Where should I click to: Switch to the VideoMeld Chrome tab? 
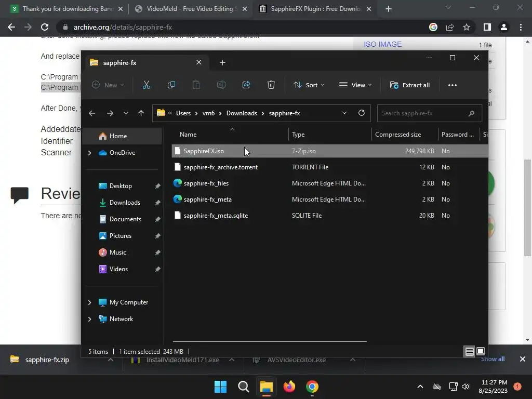pyautogui.click(x=190, y=9)
